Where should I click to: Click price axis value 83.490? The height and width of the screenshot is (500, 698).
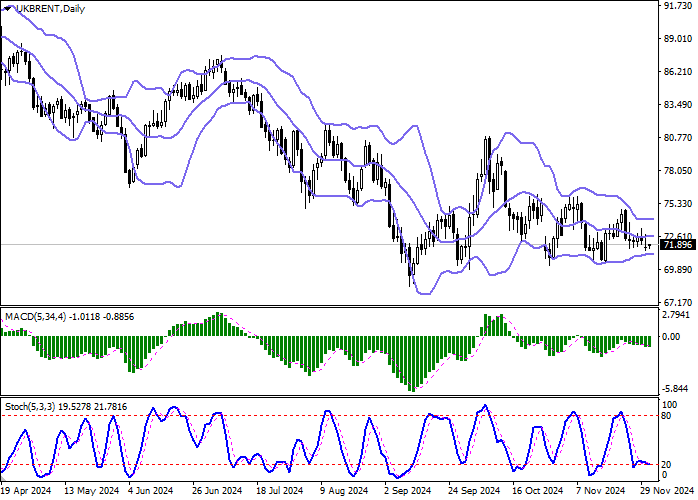[678, 105]
